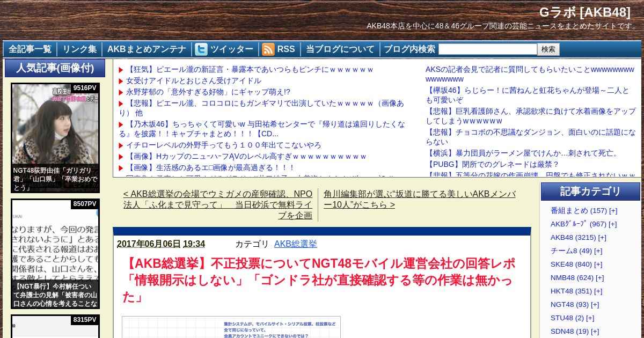Open the 【乃木坂46】与田祐希センター headline
Image resolution: width=644 pixels, height=338 pixels.
(x=262, y=129)
